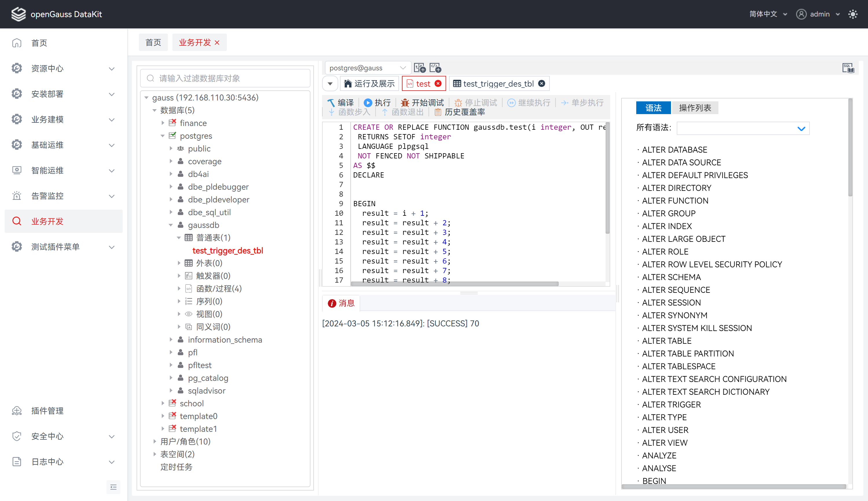This screenshot has height=501, width=868.
Task: Collapse the left sidebar menu icon
Action: coord(113,487)
